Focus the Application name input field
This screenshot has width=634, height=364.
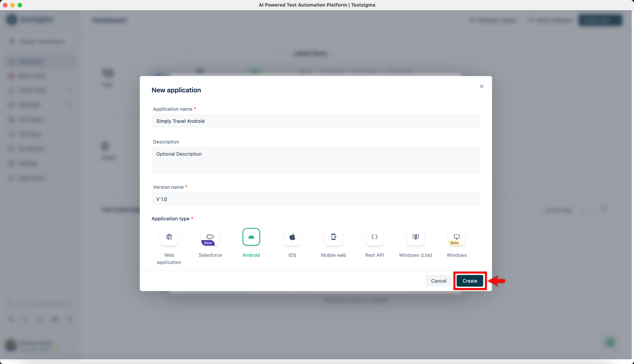316,121
